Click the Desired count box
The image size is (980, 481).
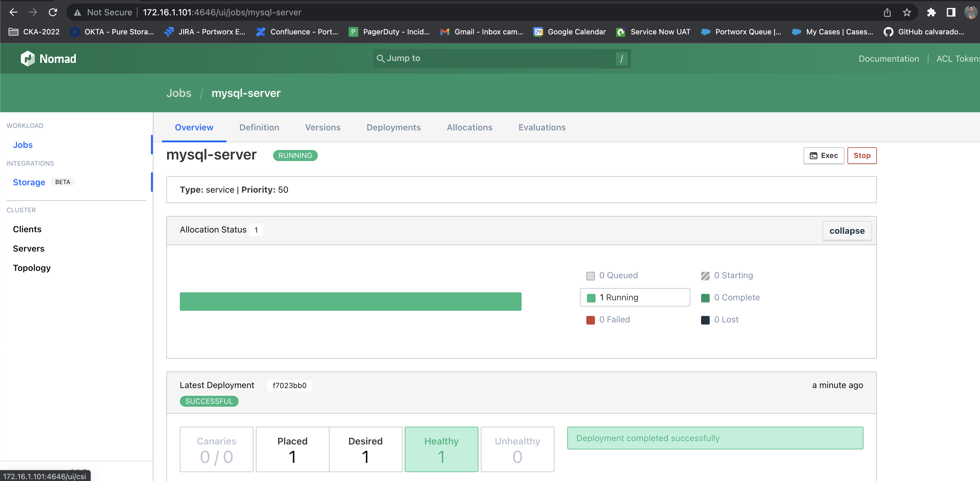pos(365,449)
